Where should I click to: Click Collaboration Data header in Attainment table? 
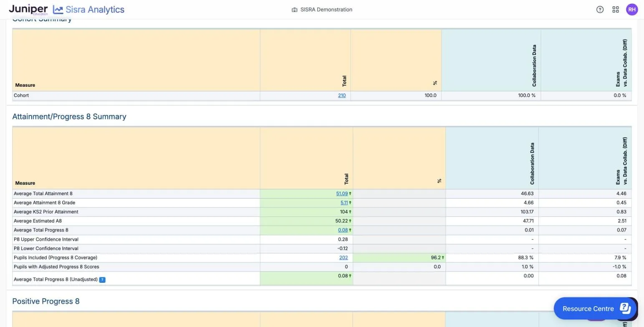point(532,163)
